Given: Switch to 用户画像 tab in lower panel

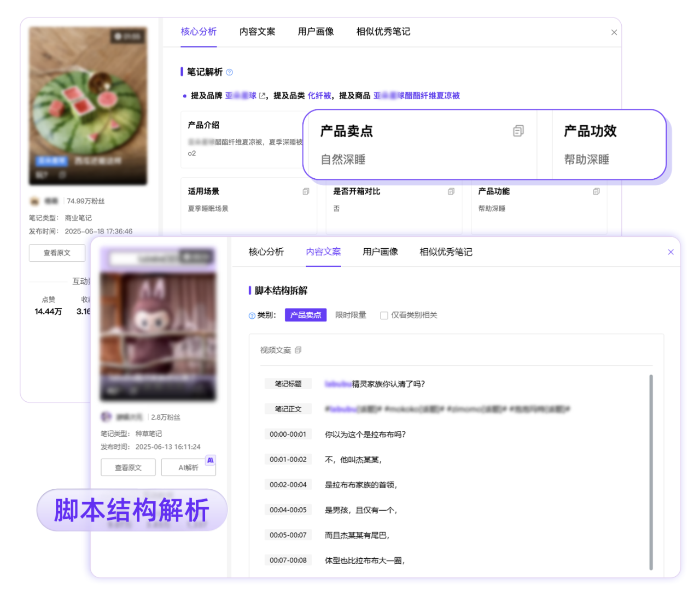Looking at the screenshot, I should click(380, 251).
